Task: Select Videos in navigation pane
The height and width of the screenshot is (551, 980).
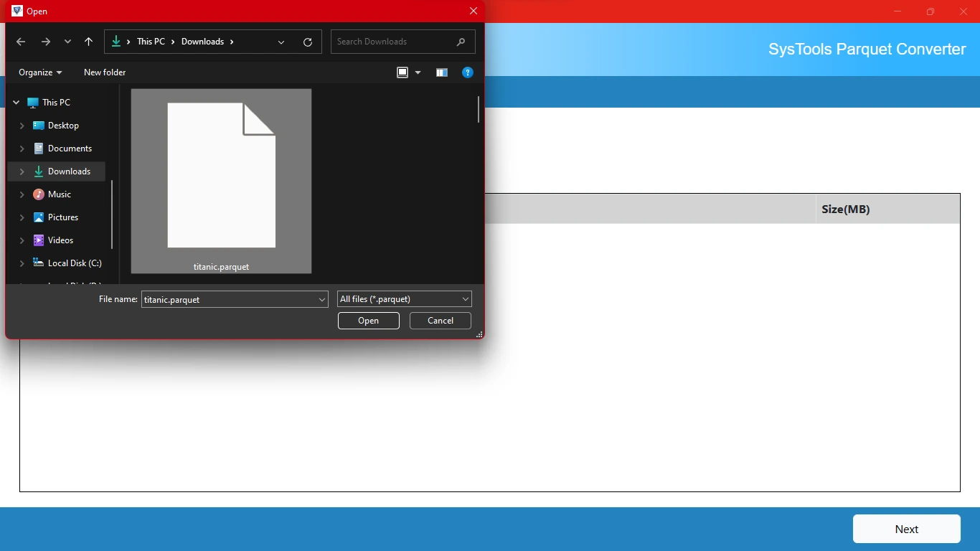Action: point(60,240)
